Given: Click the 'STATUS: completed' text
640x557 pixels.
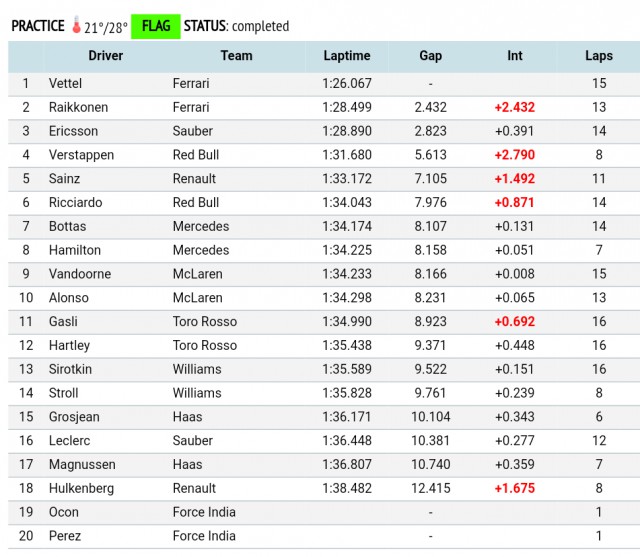Looking at the screenshot, I should tap(236, 27).
